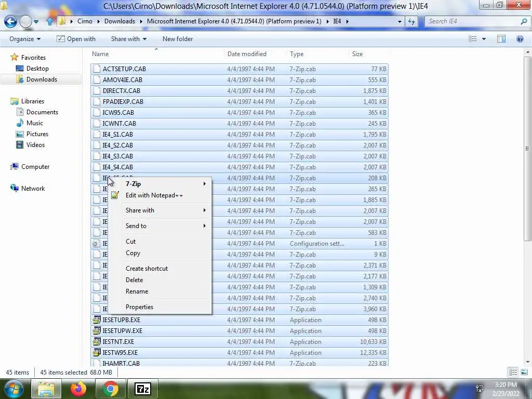This screenshot has width=532, height=399.
Task: Click the IESETUPB.EXE application icon
Action: coord(97,320)
